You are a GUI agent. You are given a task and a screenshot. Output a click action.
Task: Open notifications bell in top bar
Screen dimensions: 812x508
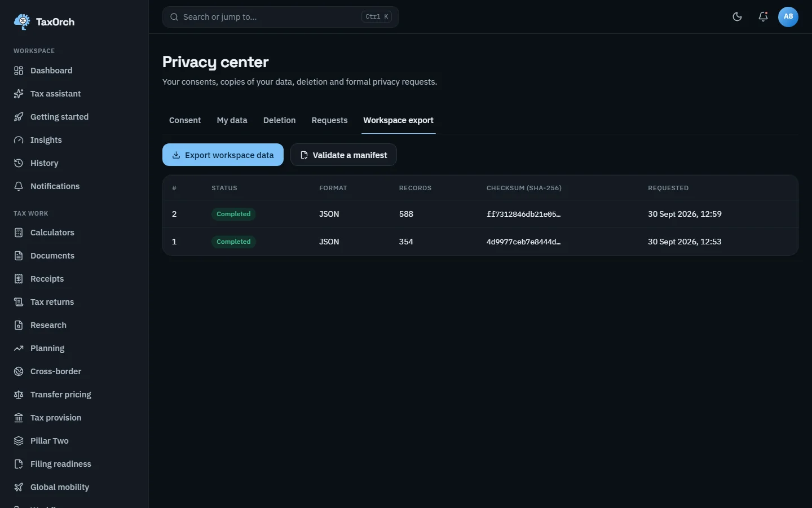pos(763,17)
